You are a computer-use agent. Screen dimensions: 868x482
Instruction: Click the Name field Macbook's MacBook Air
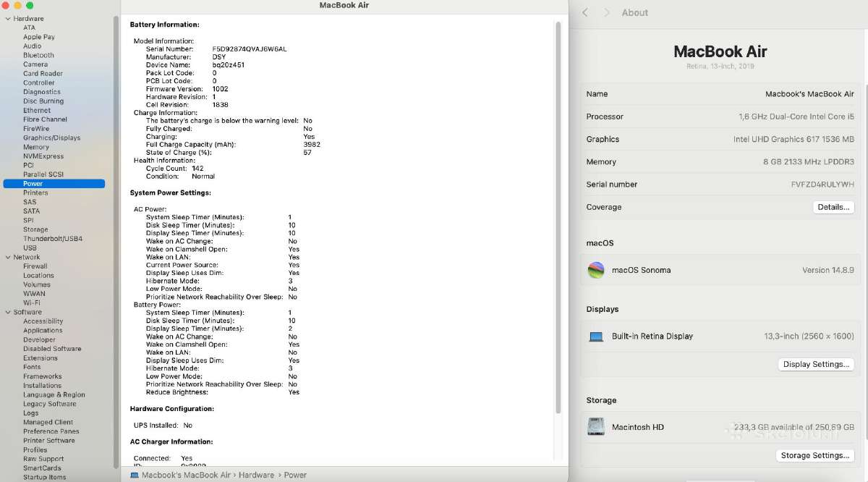809,94
